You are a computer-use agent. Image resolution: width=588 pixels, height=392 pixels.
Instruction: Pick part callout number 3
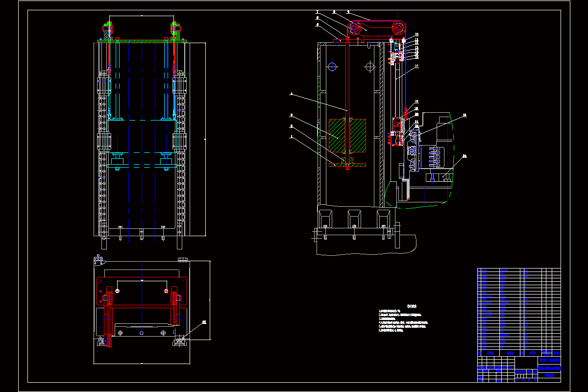click(x=291, y=115)
